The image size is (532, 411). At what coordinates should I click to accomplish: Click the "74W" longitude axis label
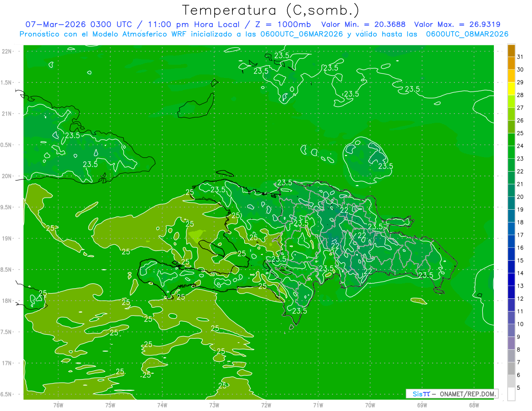click(x=162, y=405)
